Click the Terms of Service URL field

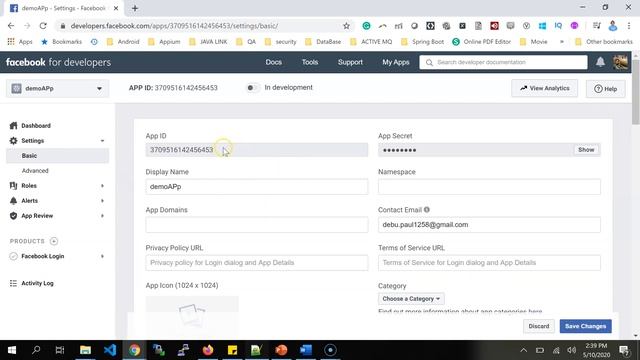point(489,262)
